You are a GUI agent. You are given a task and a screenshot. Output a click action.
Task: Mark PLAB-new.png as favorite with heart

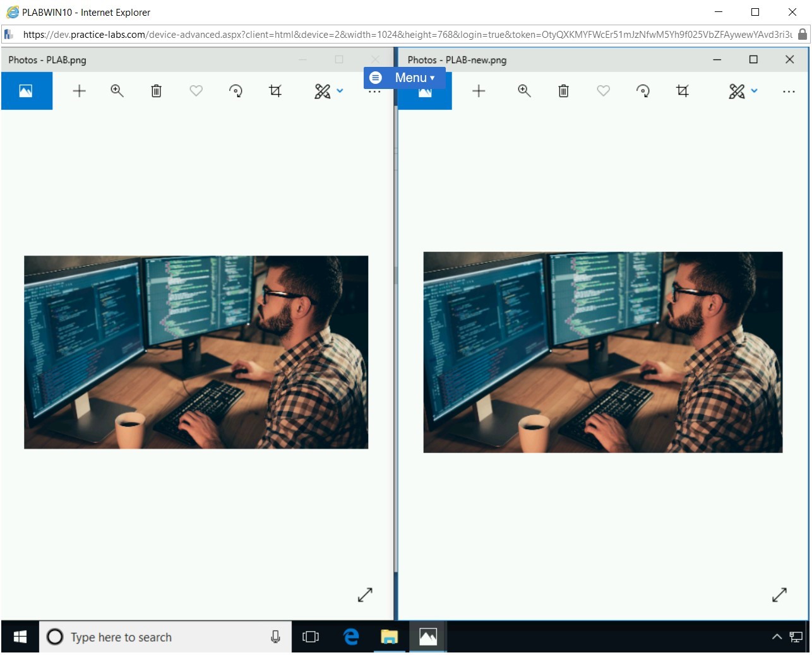point(603,91)
